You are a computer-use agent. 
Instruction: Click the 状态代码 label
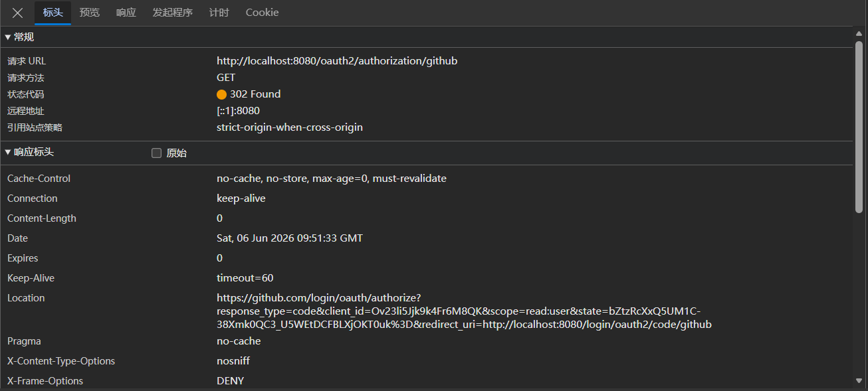pyautogui.click(x=25, y=94)
